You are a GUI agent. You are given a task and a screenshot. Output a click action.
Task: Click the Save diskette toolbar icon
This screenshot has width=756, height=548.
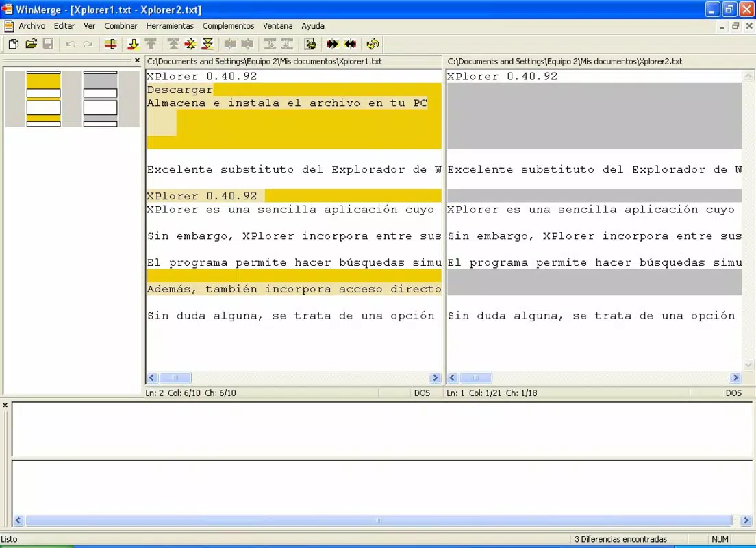tap(48, 45)
